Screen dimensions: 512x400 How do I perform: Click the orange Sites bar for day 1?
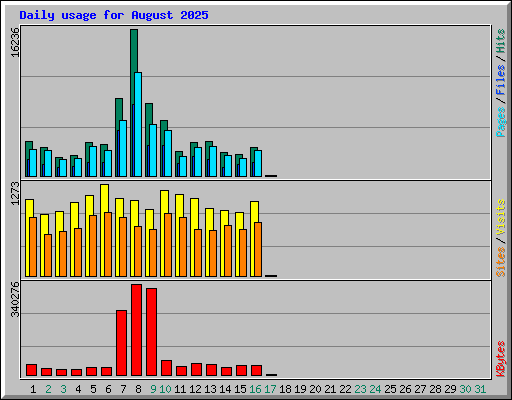33,247
